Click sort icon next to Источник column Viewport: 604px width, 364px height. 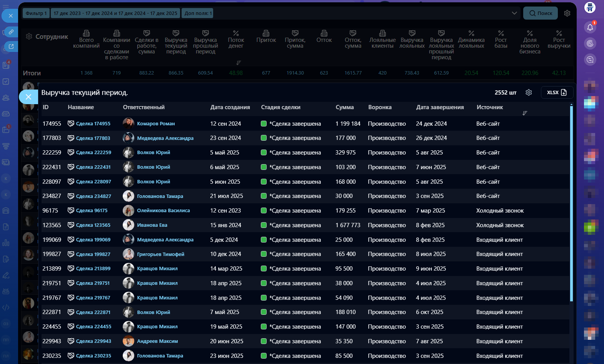[525, 113]
